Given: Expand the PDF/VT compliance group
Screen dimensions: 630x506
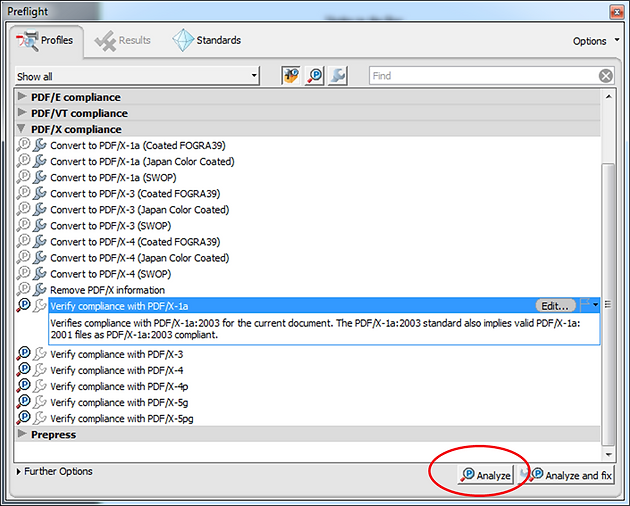Looking at the screenshot, I should 22,113.
